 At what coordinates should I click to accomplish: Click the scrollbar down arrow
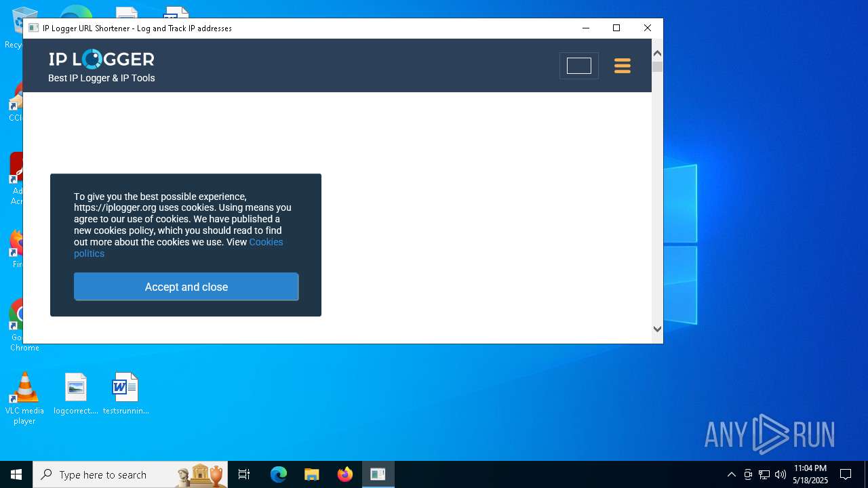[657, 329]
